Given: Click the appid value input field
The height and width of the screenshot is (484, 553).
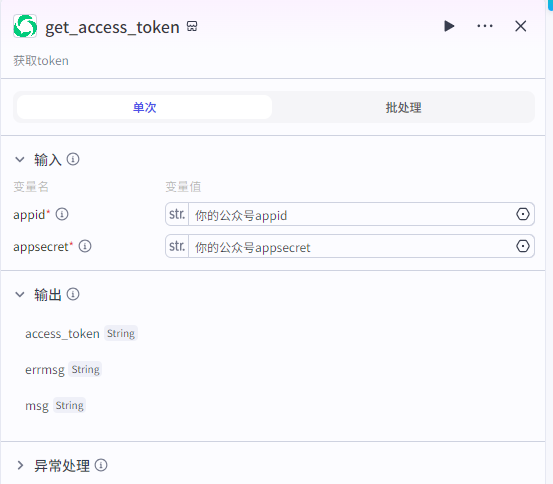Looking at the screenshot, I should 351,214.
